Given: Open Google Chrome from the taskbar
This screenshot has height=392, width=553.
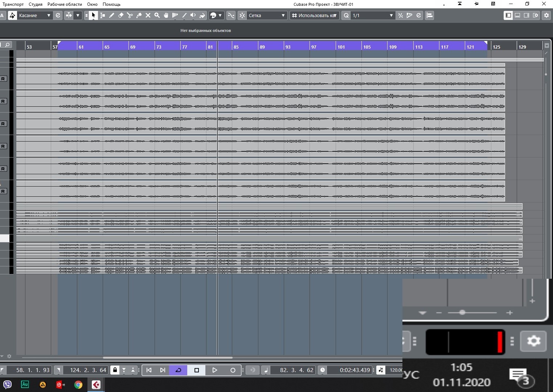Looking at the screenshot, I should point(78,385).
